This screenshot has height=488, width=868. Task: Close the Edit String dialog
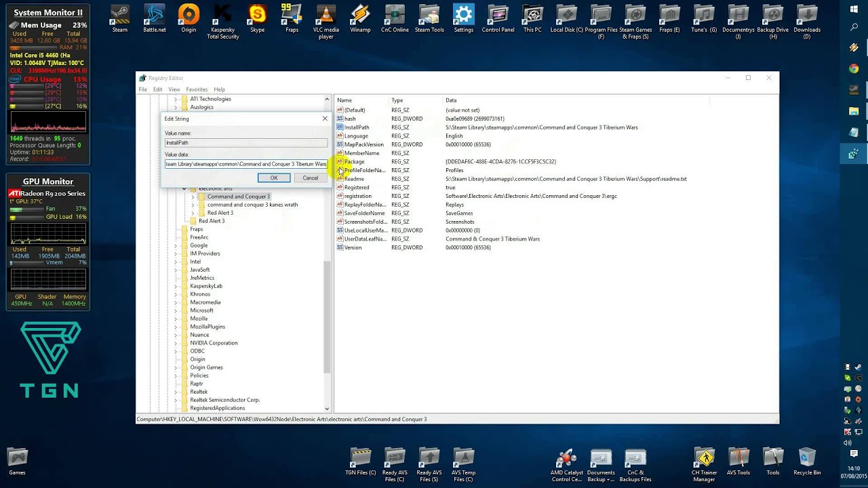325,119
